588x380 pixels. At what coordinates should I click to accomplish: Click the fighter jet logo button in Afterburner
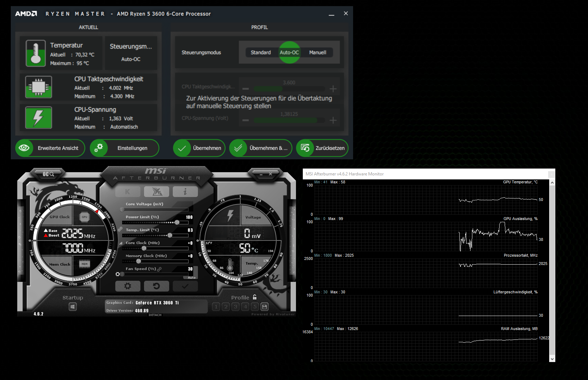pyautogui.click(x=157, y=192)
